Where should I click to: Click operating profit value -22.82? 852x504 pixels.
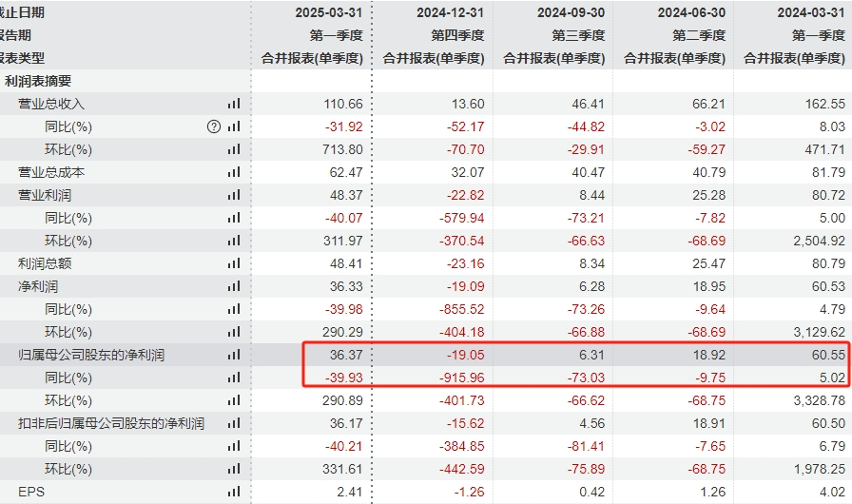466,195
